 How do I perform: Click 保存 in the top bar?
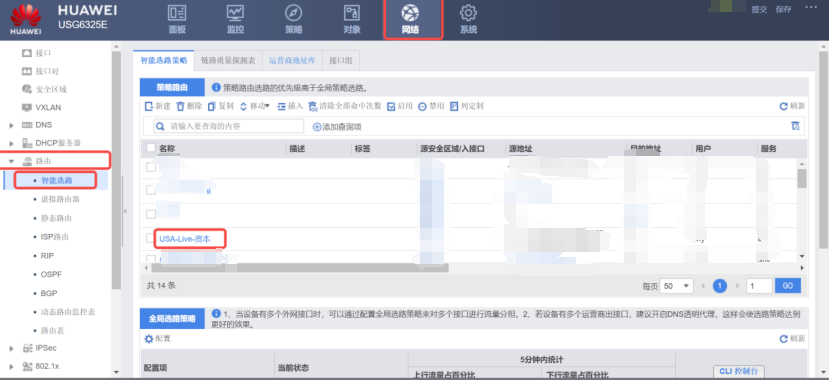[x=783, y=9]
